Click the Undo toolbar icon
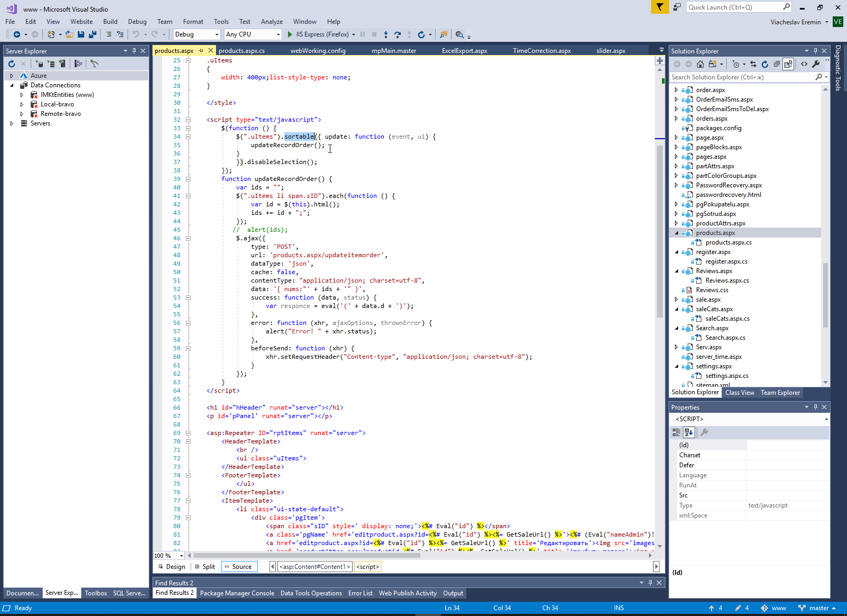The width and height of the screenshot is (847, 616). point(136,34)
